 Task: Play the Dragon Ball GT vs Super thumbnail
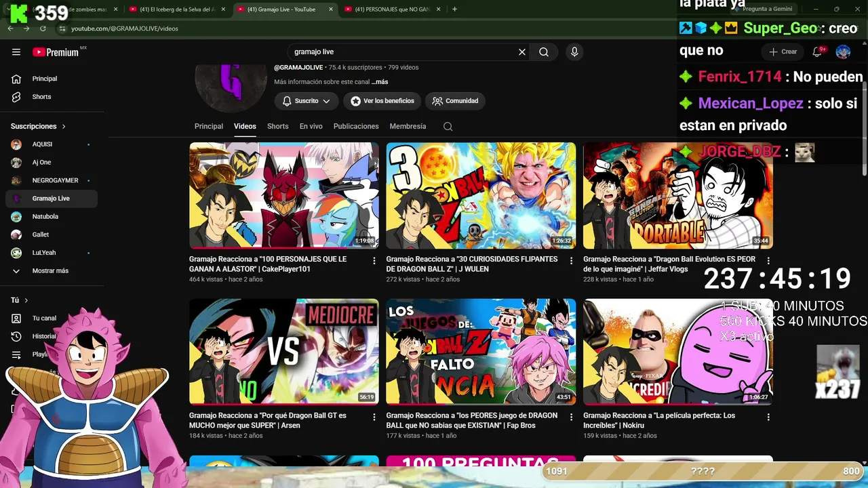(284, 352)
